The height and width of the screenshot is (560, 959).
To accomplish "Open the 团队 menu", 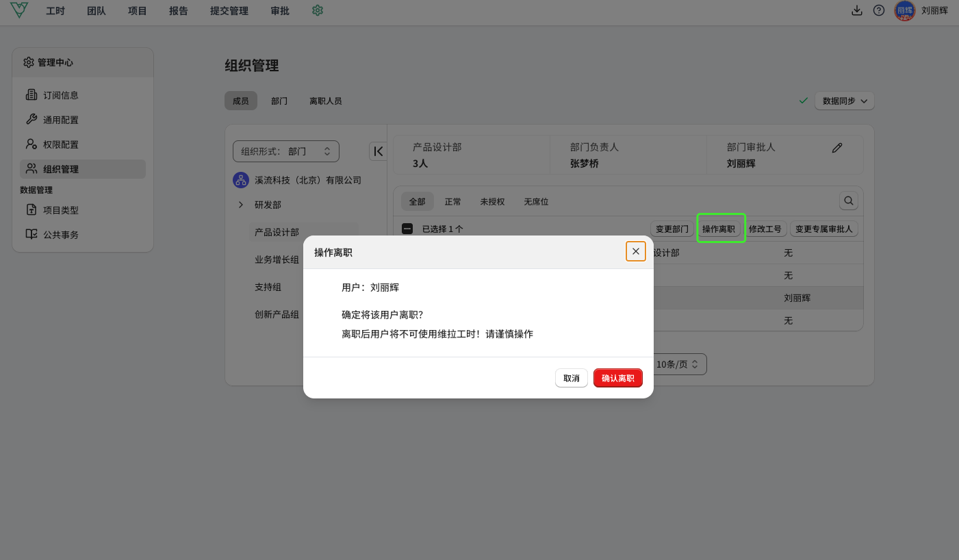I will (x=97, y=11).
